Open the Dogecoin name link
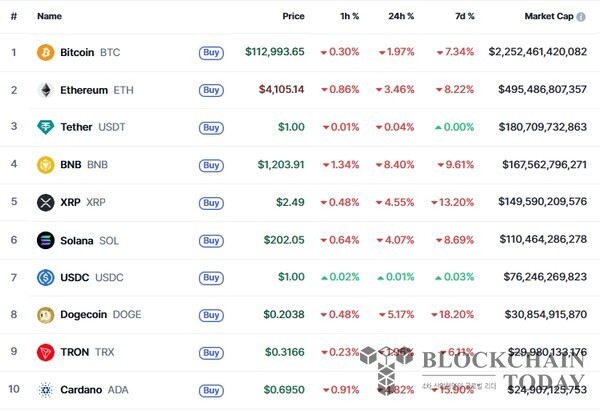The width and height of the screenshot is (600, 411). pyautogui.click(x=83, y=315)
